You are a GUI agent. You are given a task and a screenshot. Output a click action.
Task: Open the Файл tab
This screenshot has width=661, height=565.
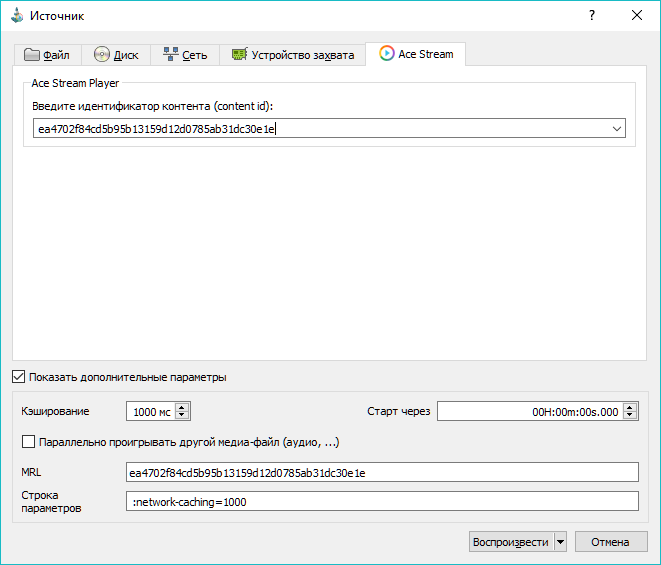tap(47, 55)
